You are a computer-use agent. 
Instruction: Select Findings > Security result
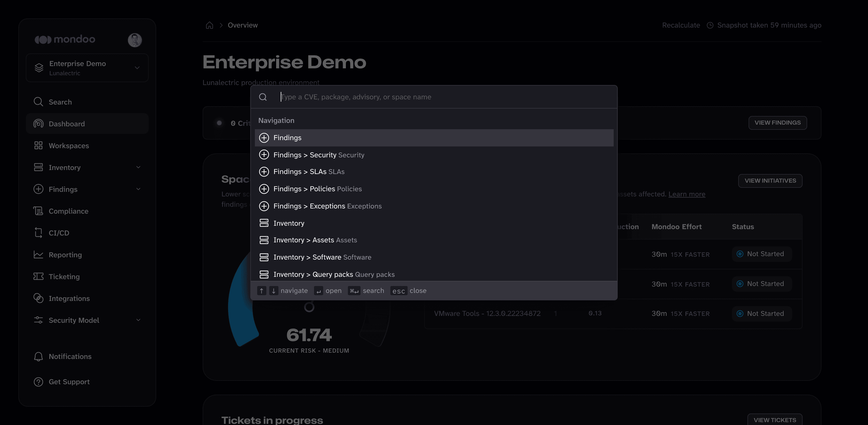click(x=434, y=155)
